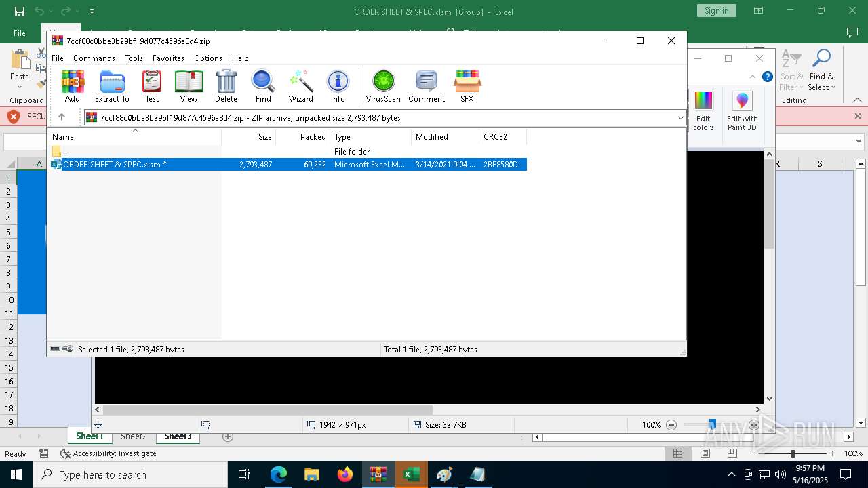
Task: Switch to Page Break Preview in Excel
Action: (732, 453)
